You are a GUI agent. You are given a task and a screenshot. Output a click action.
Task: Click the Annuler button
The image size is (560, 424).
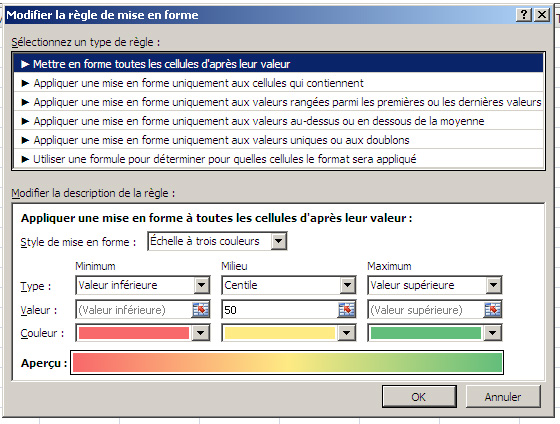[503, 396]
